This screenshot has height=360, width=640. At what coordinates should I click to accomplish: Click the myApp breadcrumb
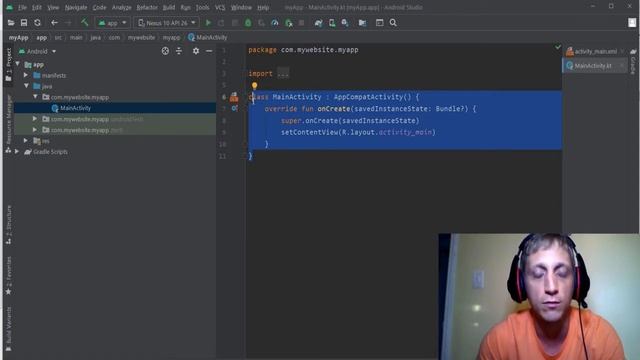coord(18,38)
